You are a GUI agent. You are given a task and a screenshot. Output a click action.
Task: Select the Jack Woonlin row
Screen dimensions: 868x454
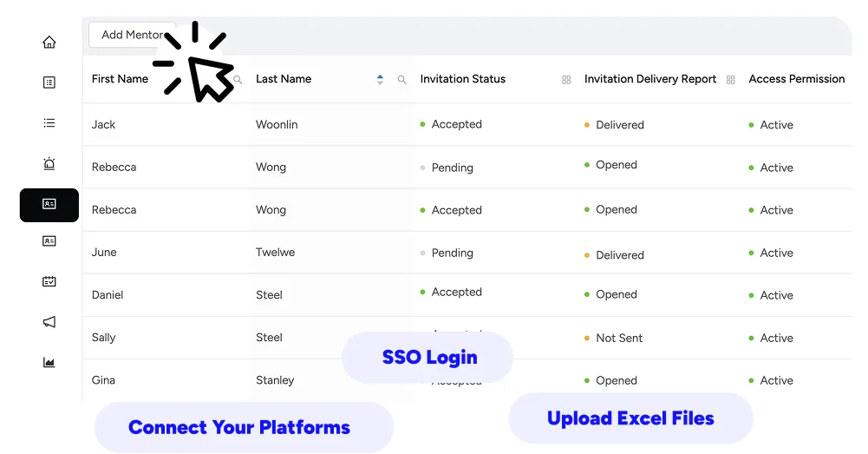point(467,125)
